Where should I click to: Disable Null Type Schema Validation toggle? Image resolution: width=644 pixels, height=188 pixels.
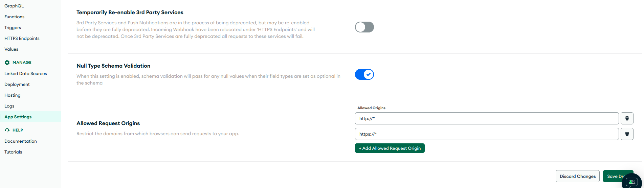coord(364,74)
